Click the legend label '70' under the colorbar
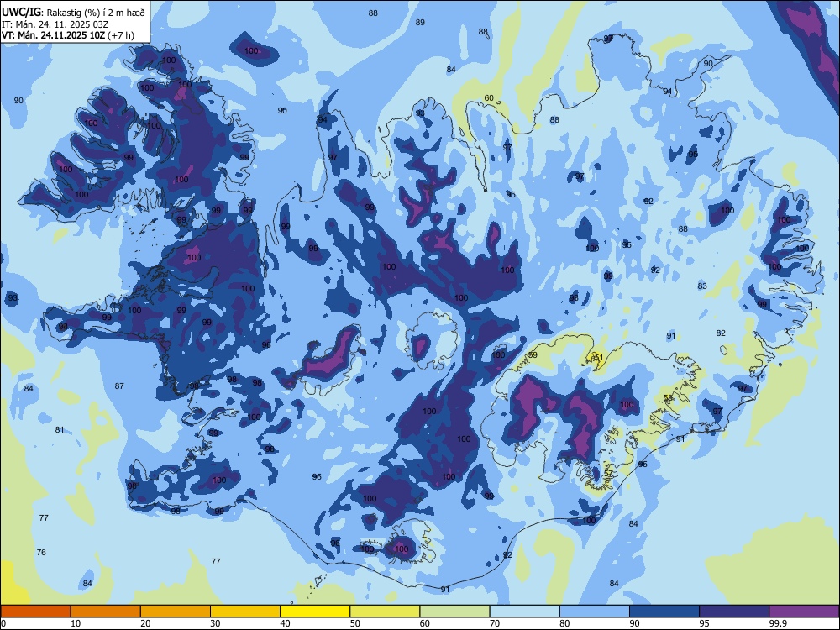This screenshot has width=840, height=630. click(495, 623)
